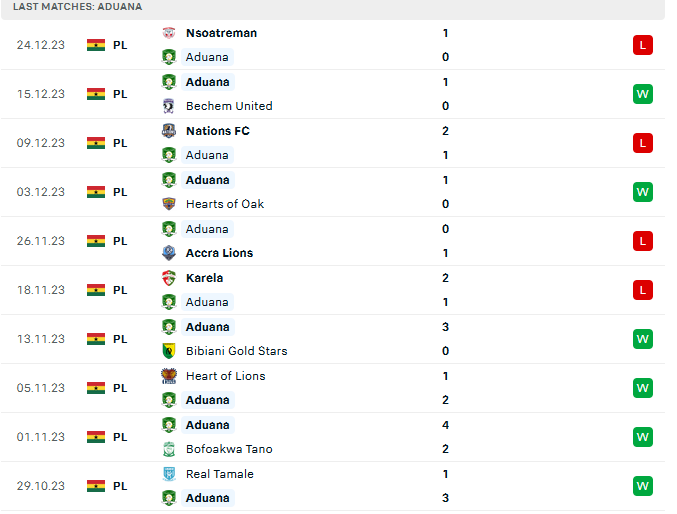This screenshot has height=514, width=677.
Task: Click the Hearts of Oak crest
Action: point(169,204)
